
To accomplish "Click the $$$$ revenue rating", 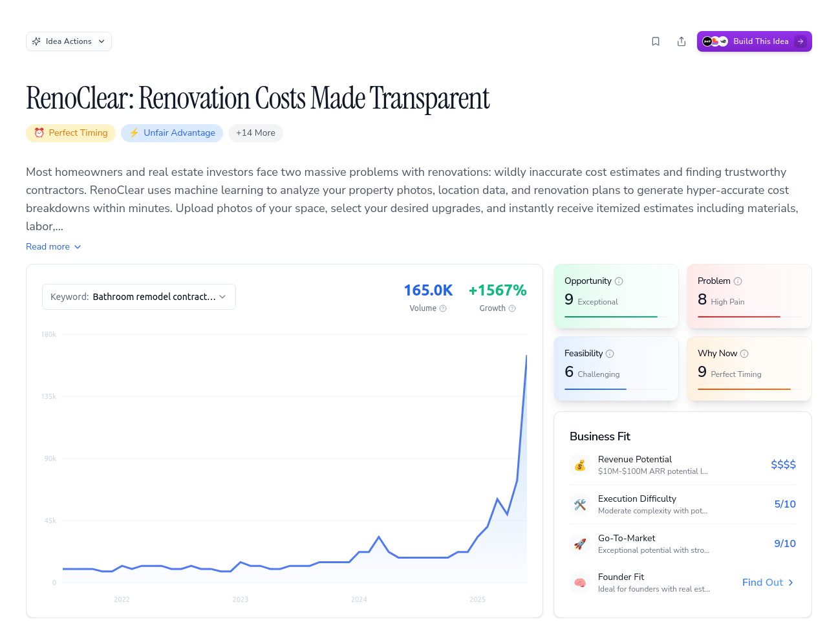I will click(783, 465).
